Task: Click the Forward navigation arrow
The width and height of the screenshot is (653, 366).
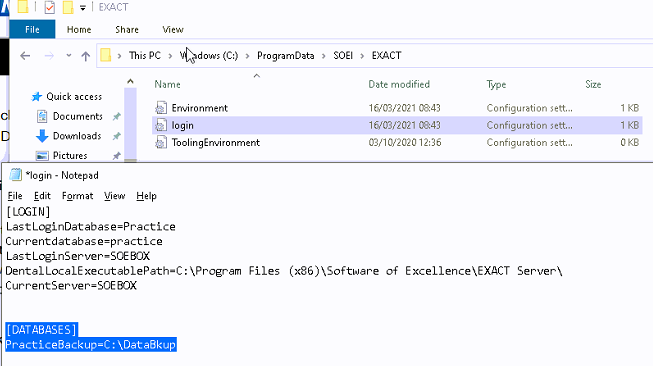Action: (49, 55)
